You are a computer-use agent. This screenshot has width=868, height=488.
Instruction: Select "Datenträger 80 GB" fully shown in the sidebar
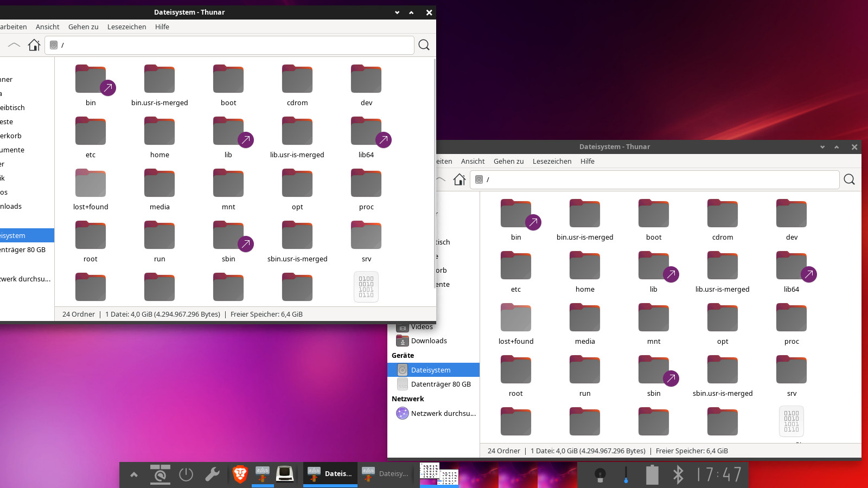pyautogui.click(x=441, y=384)
